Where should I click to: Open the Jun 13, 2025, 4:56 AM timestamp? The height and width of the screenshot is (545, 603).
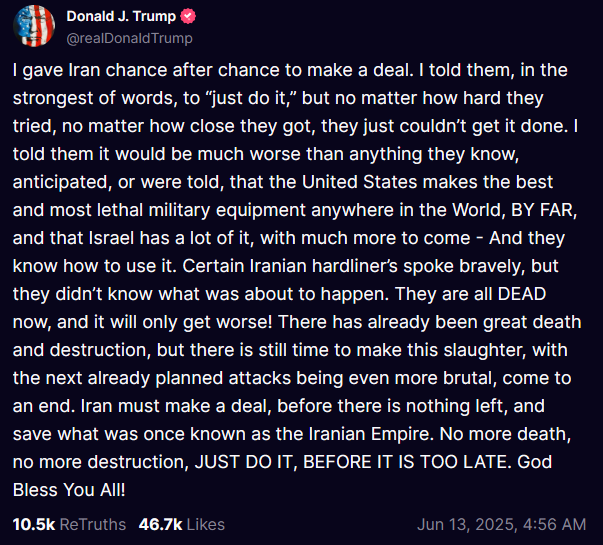501,524
